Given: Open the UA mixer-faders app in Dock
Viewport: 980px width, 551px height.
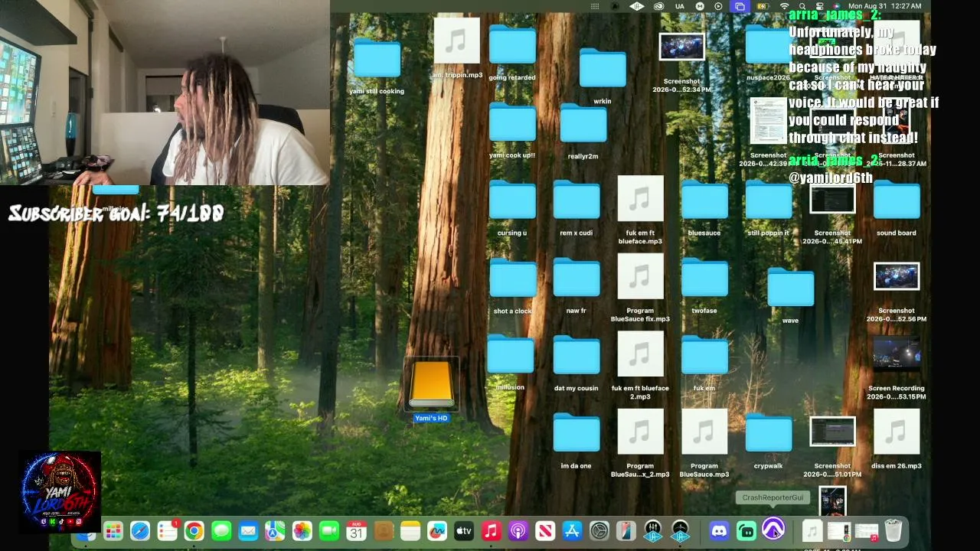Looking at the screenshot, I should 653,530.
